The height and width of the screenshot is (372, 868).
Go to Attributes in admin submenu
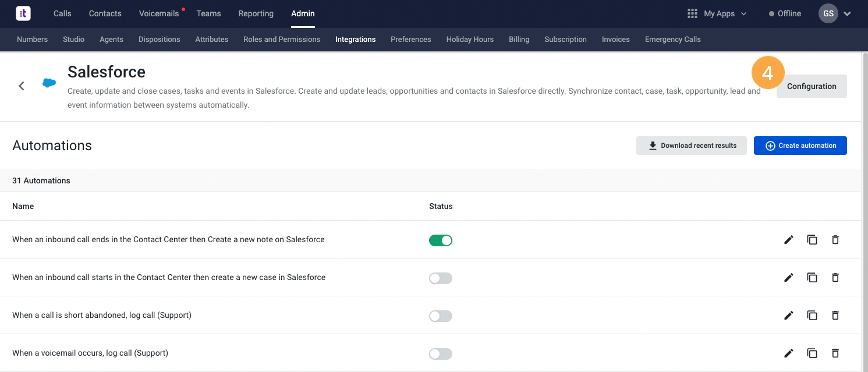point(212,40)
